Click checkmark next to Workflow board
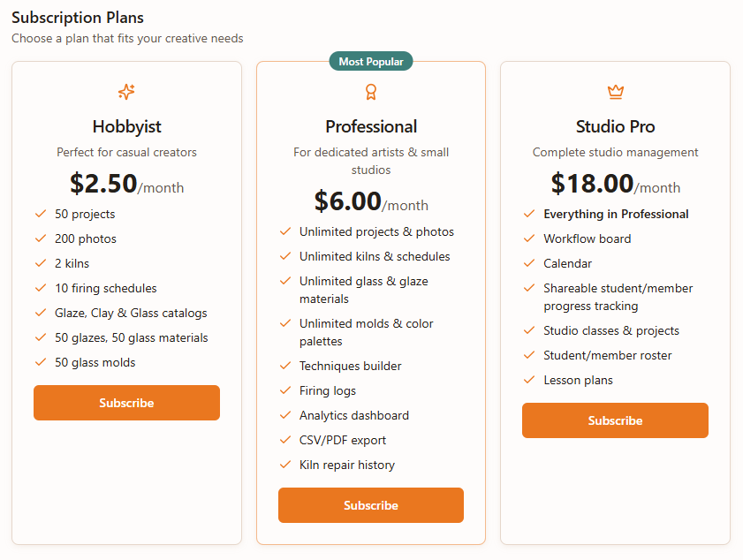Image resolution: width=743 pixels, height=560 pixels. click(x=529, y=238)
